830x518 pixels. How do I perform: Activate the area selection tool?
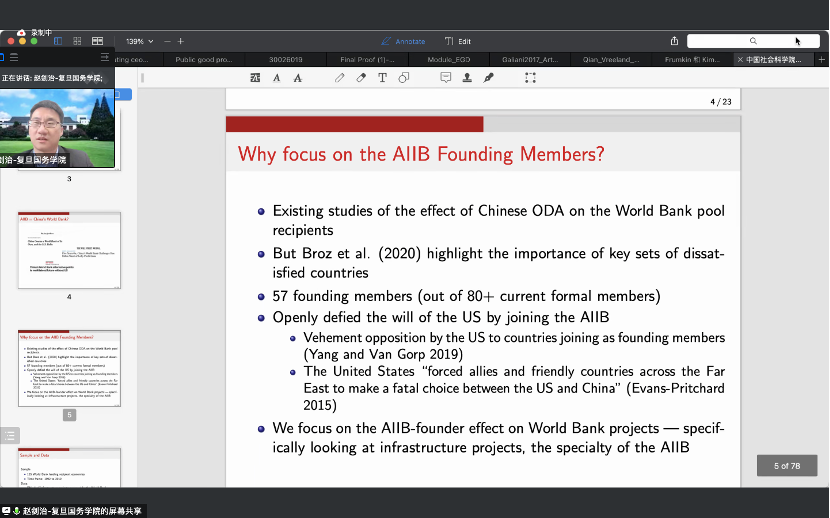[530, 78]
